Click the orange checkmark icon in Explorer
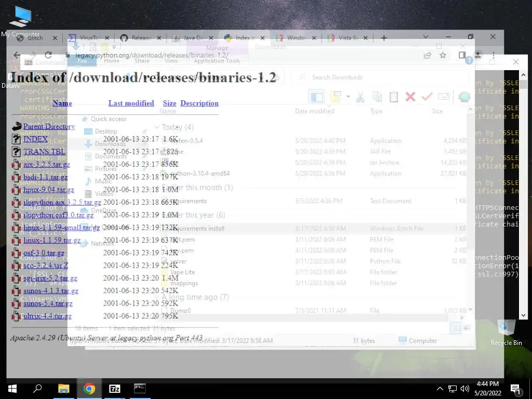The image size is (532, 399). pos(427,97)
